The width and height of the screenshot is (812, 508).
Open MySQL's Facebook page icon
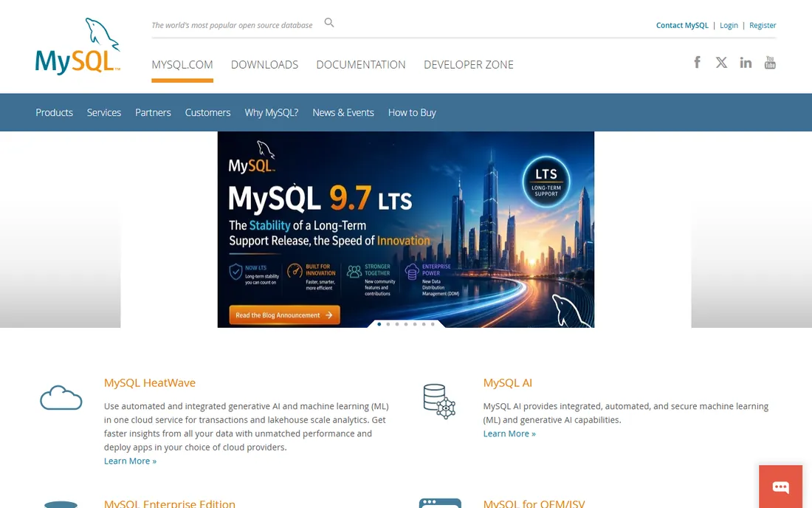pos(697,63)
